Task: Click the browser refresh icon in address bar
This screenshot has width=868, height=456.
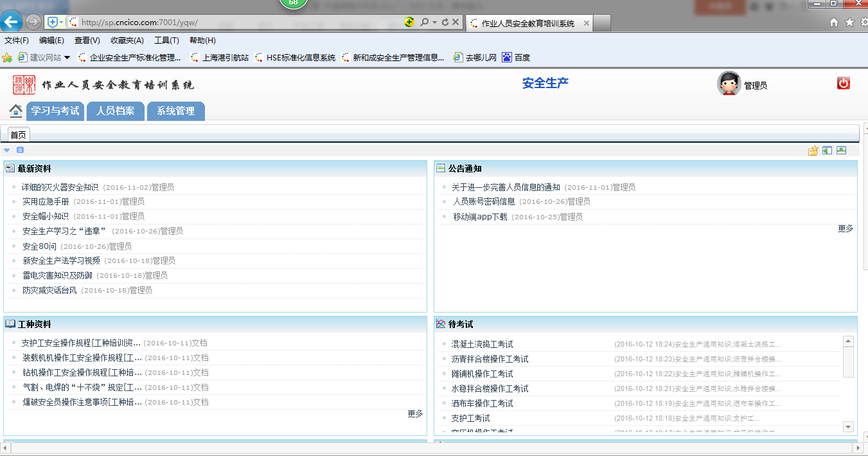Action: point(445,22)
